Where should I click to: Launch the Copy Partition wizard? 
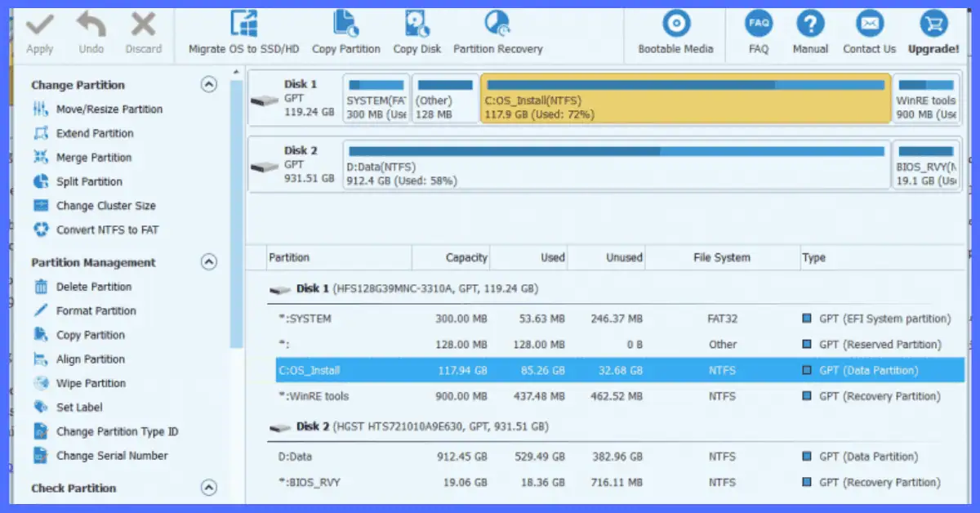click(x=346, y=33)
